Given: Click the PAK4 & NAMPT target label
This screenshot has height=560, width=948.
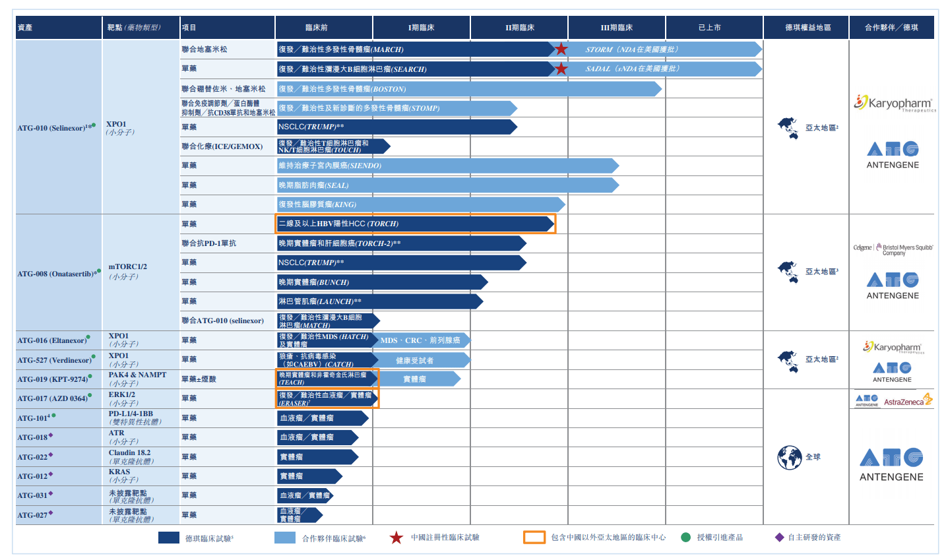Looking at the screenshot, I should (137, 375).
